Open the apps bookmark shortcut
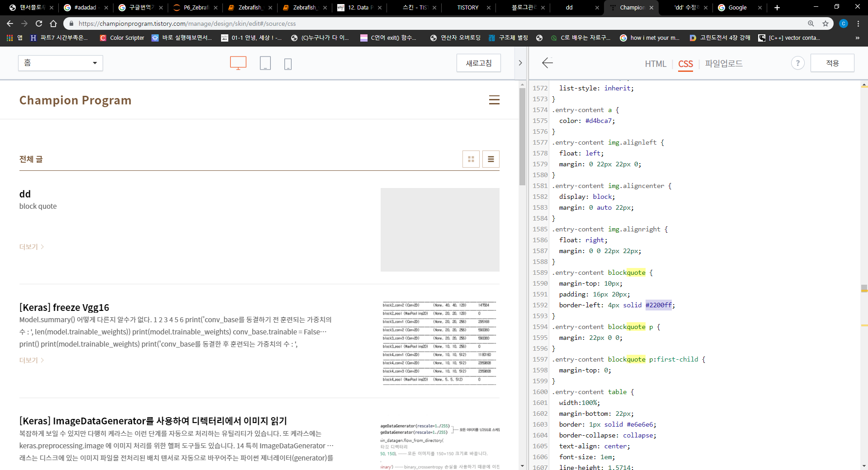This screenshot has width=868, height=470. (x=14, y=38)
